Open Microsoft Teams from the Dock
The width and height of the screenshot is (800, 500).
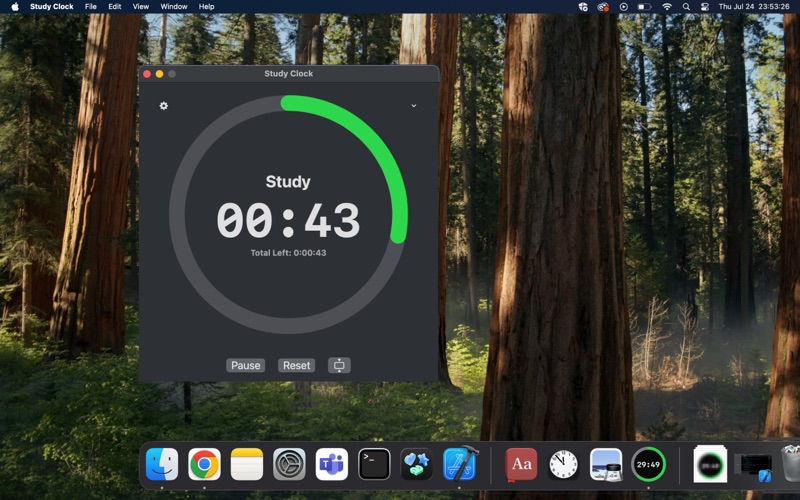(x=332, y=464)
